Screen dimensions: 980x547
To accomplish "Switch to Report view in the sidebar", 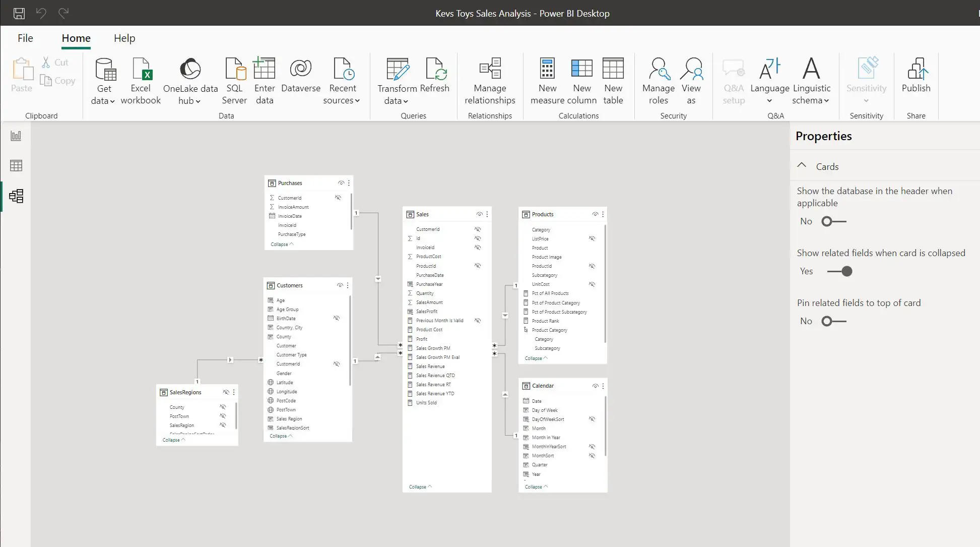I will click(x=16, y=136).
